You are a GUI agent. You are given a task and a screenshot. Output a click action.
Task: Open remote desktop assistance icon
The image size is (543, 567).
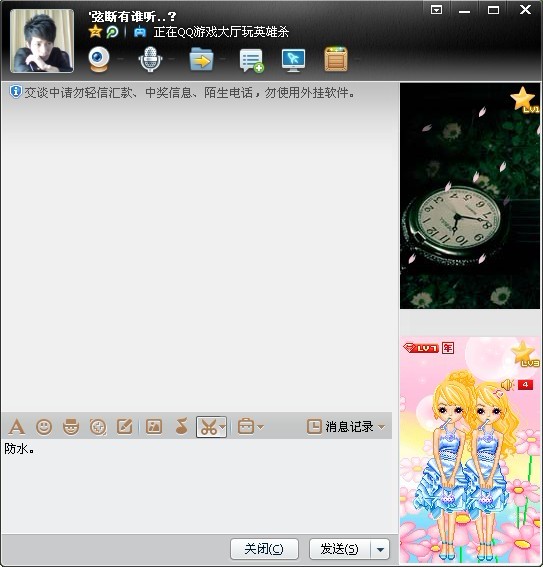click(293, 60)
